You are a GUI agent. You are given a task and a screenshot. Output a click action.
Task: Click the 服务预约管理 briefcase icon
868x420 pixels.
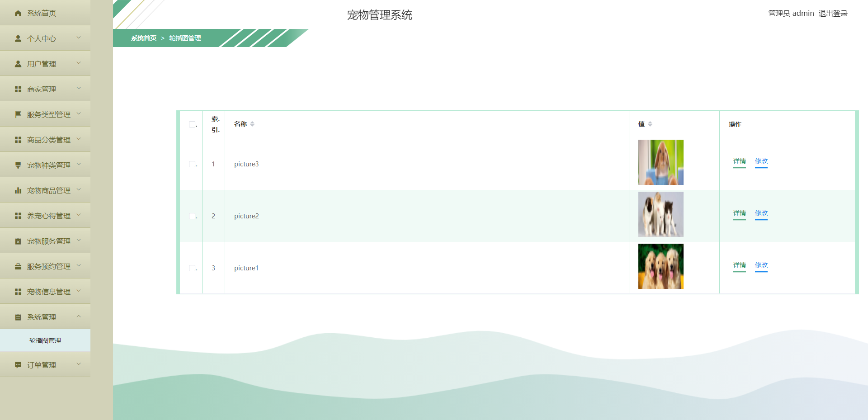18,266
